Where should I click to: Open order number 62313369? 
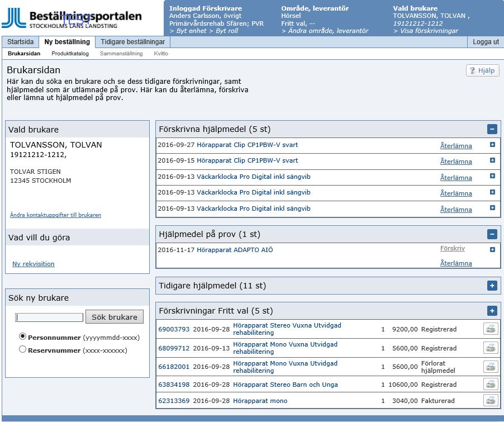coord(174,401)
